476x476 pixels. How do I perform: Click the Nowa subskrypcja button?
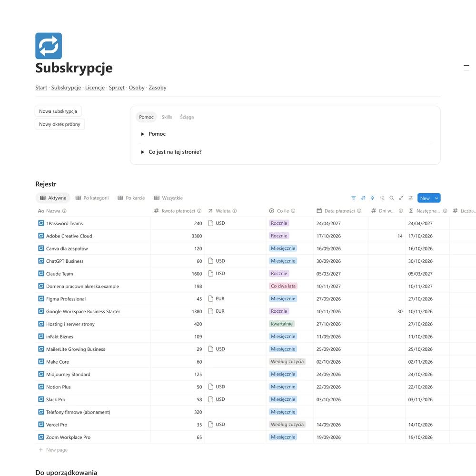click(58, 111)
